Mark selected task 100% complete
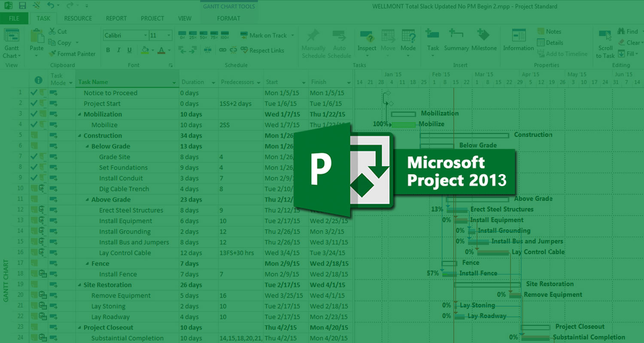644x343 pixels. coord(225,35)
